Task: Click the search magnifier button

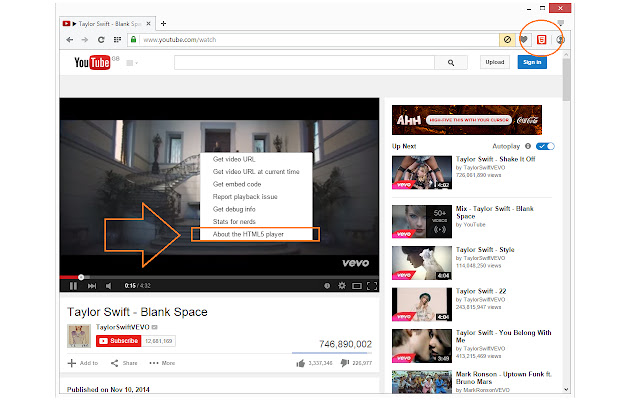Action: point(451,62)
